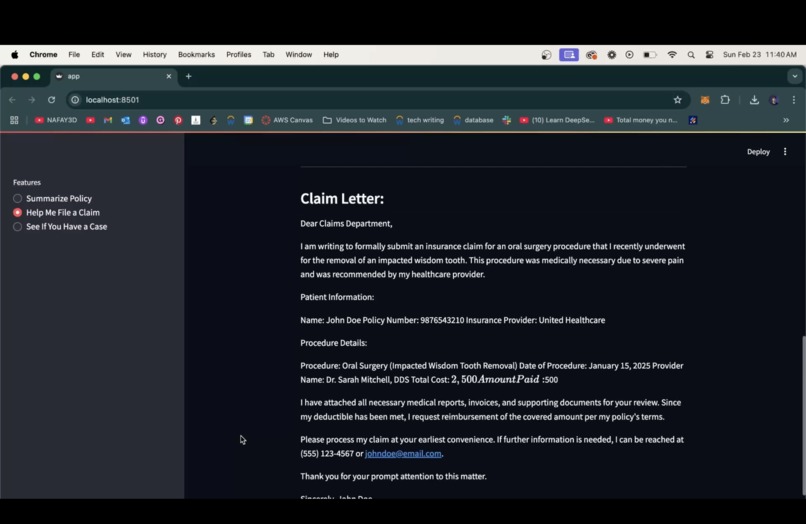This screenshot has height=524, width=806.
Task: Open the Edit menu
Action: pos(98,55)
